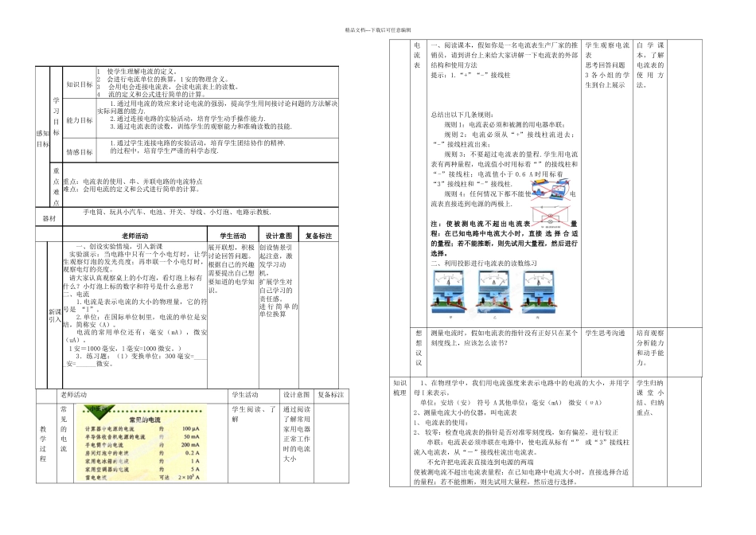Select the 新课引入 side cell
The width and height of the screenshot is (756, 535).
pos(55,315)
